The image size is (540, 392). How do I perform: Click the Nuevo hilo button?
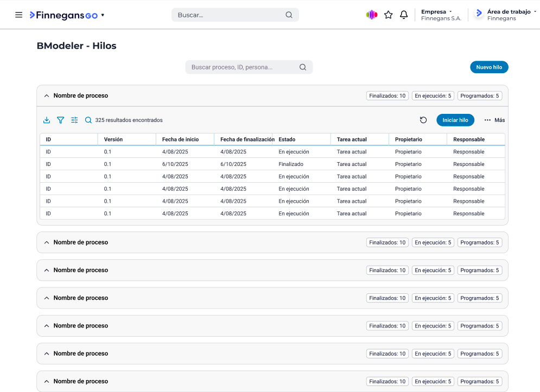pos(489,67)
